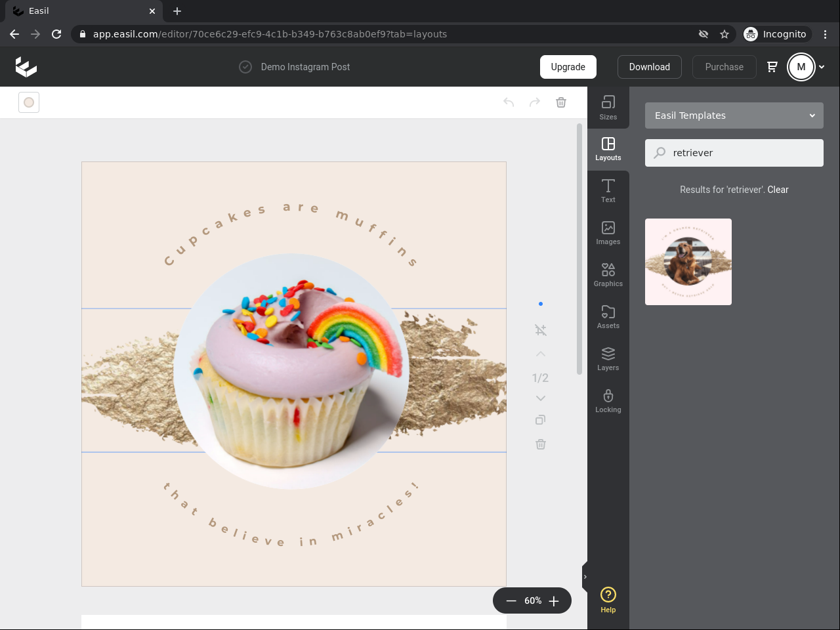Move page down with chevron

(541, 398)
